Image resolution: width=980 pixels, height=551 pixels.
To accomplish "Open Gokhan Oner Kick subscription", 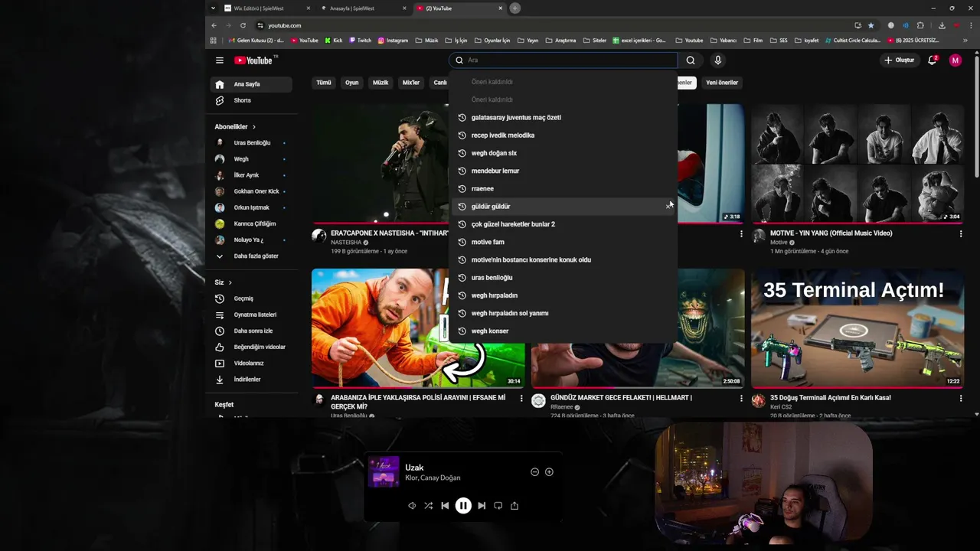I will (251, 191).
